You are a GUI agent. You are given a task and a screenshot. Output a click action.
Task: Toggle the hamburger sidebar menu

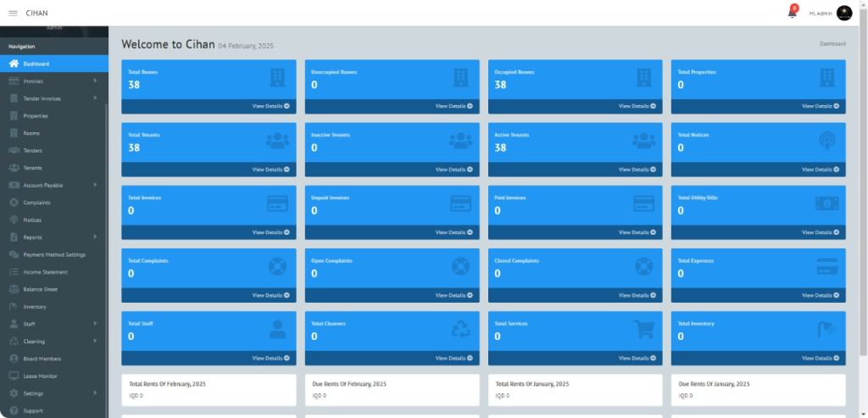13,13
